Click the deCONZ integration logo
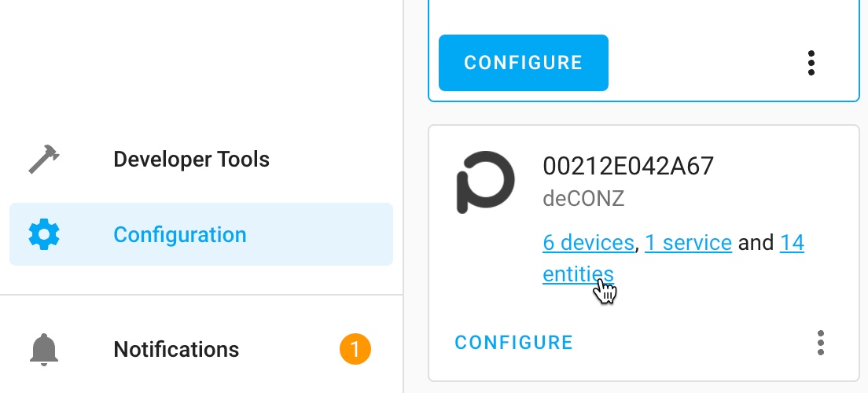This screenshot has height=393, width=868. [484, 182]
